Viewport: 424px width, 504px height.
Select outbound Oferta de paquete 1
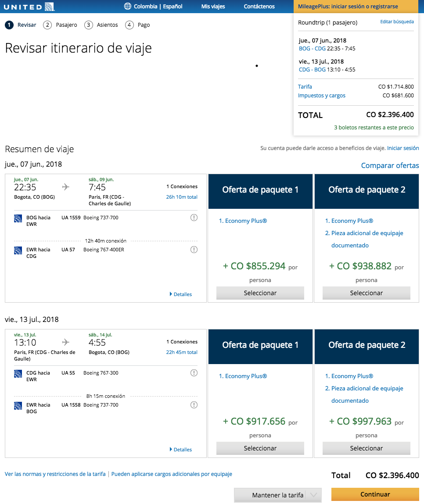pyautogui.click(x=260, y=293)
